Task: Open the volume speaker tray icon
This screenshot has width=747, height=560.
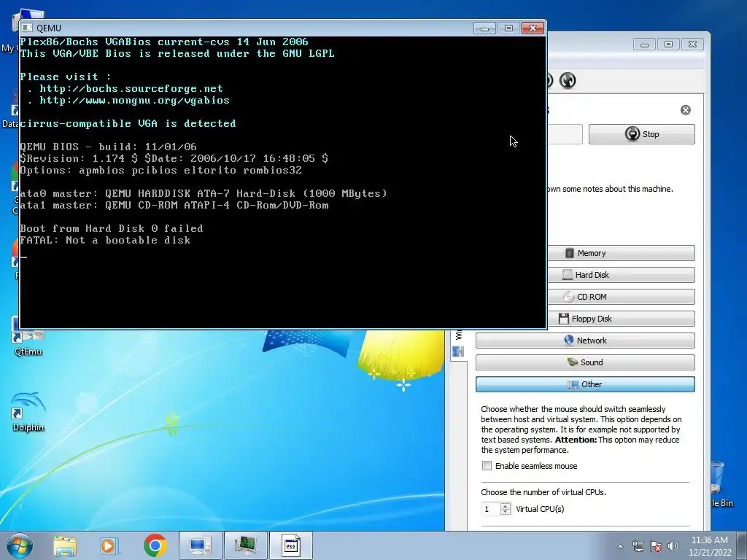Action: point(673,546)
